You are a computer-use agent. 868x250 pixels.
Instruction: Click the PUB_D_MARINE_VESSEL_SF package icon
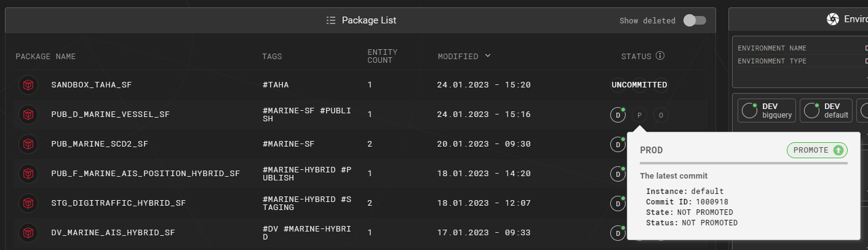[x=28, y=115]
